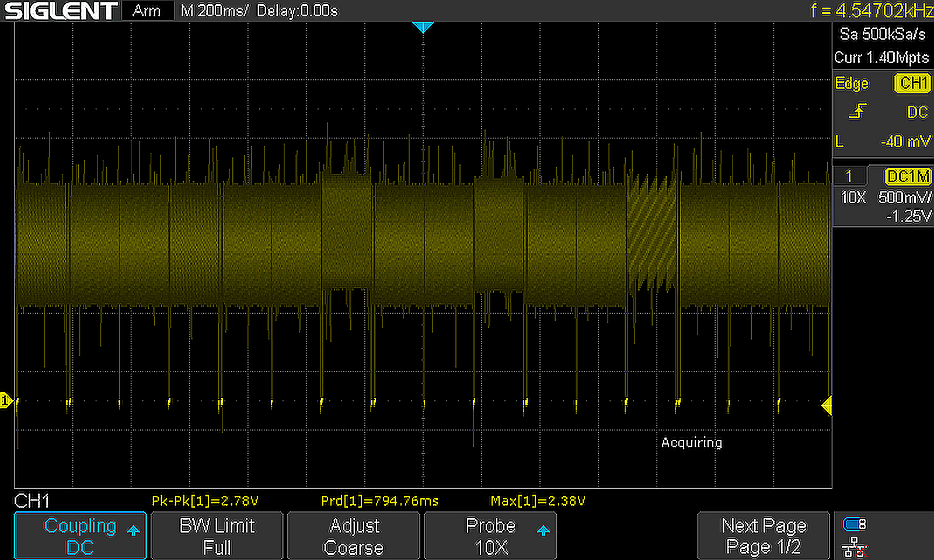Select the CH1 menu label
Viewport: 934px width, 560px height.
pyautogui.click(x=32, y=501)
